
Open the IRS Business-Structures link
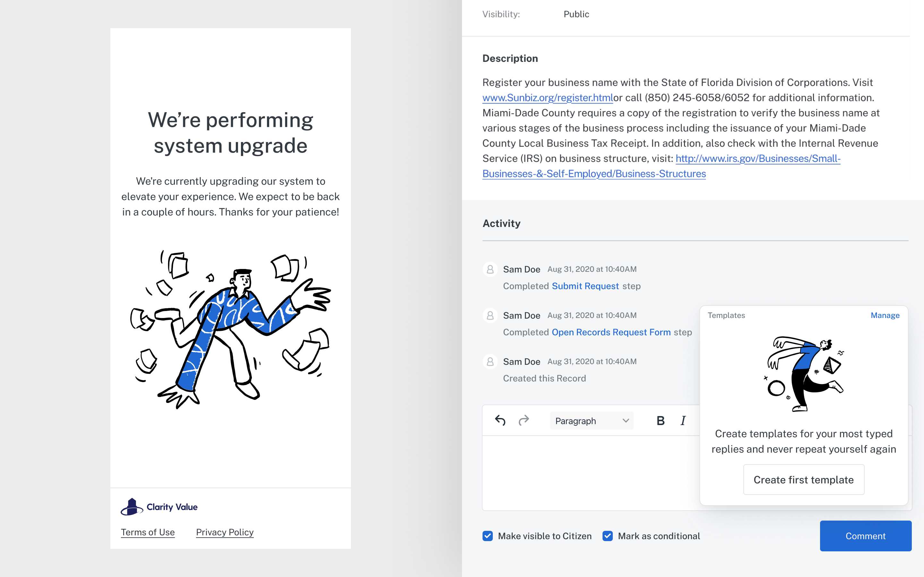(x=757, y=159)
